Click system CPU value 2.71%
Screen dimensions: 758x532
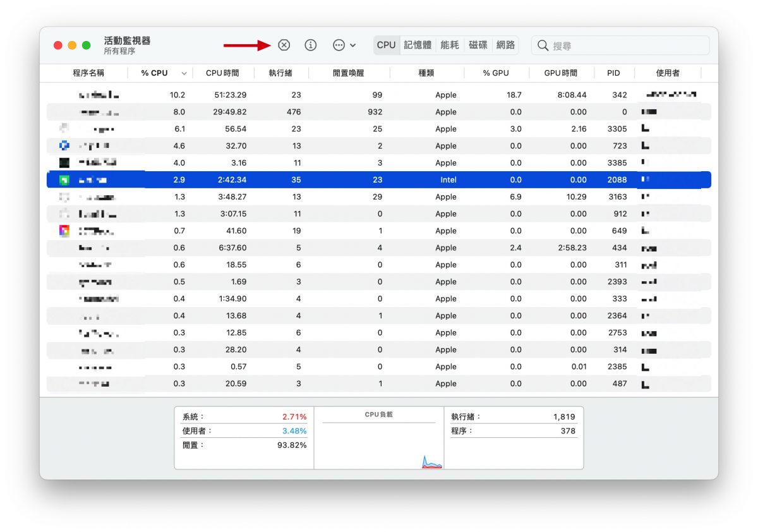point(294,417)
